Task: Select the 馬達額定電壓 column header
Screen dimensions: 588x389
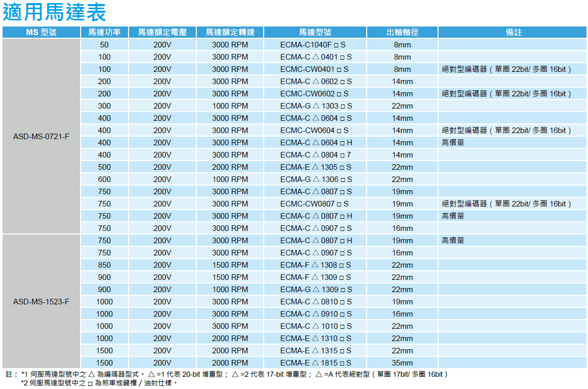Action: 162,32
